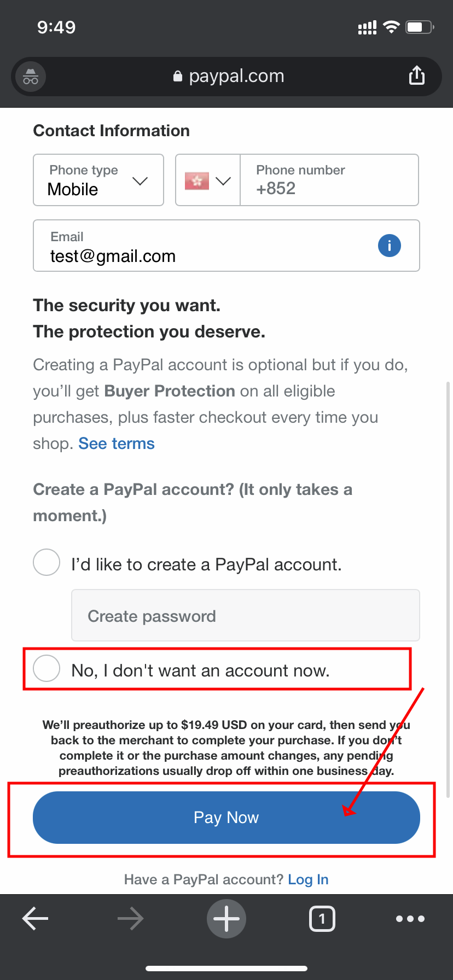This screenshot has height=980, width=453.
Task: Tap the incognito mode icon
Action: point(31,77)
